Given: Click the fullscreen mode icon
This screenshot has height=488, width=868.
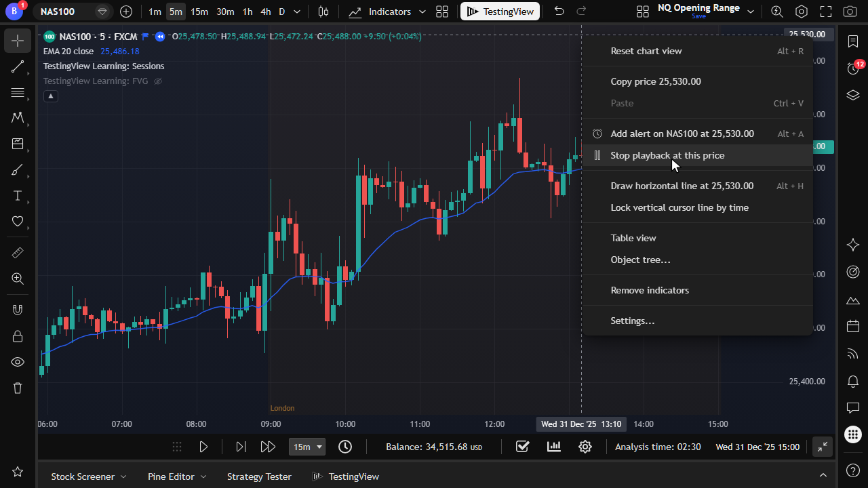Looking at the screenshot, I should [825, 12].
